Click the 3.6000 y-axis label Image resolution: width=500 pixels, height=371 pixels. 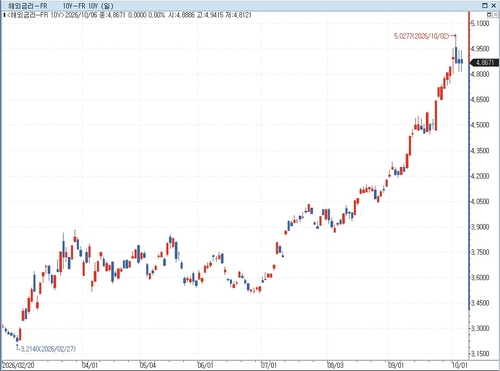[480, 278]
